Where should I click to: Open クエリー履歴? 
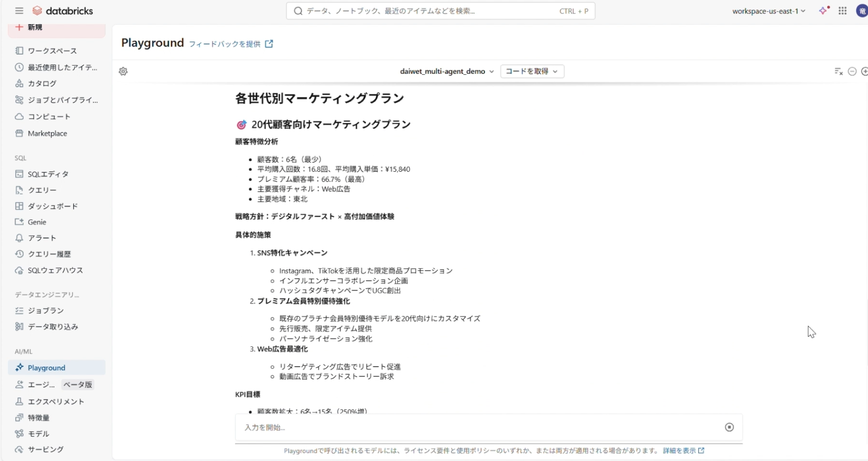point(50,254)
